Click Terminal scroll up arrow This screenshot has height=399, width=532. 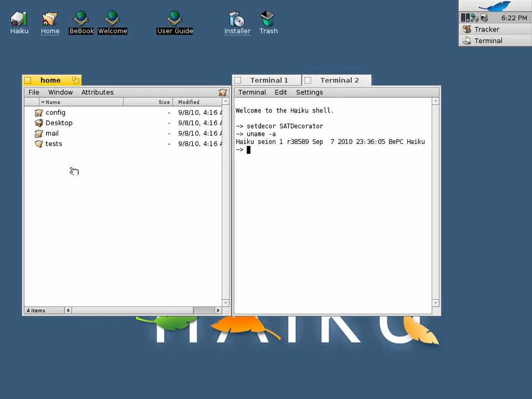(436, 101)
